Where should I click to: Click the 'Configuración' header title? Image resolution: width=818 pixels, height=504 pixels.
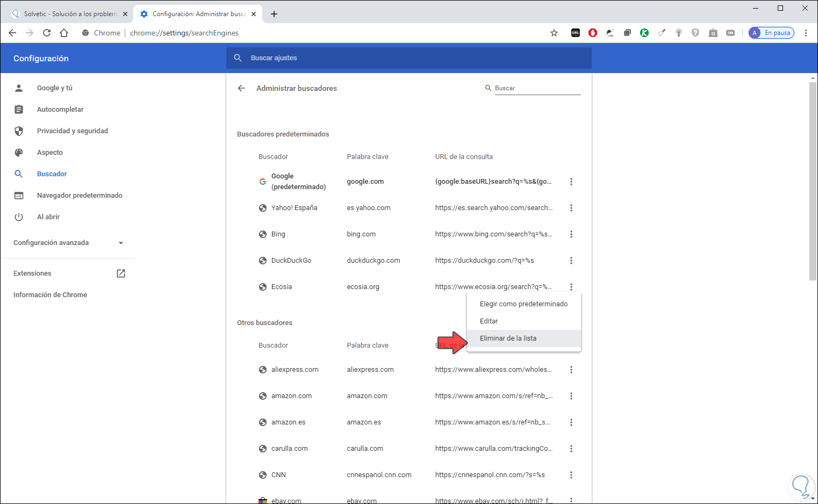point(41,59)
